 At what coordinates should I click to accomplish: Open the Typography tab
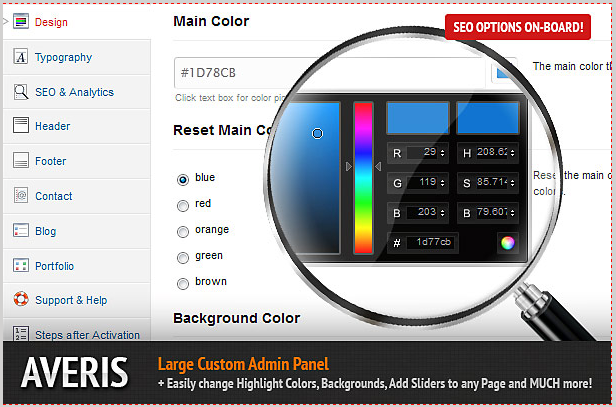click(77, 57)
